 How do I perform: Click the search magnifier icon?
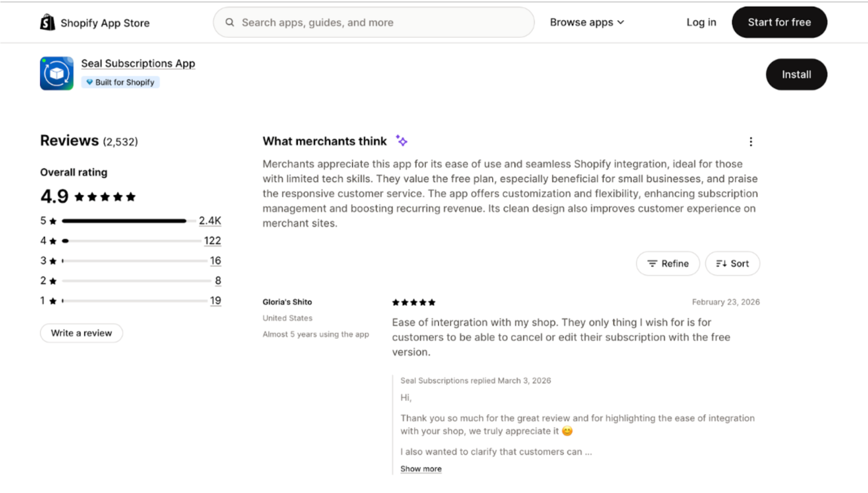coord(230,22)
